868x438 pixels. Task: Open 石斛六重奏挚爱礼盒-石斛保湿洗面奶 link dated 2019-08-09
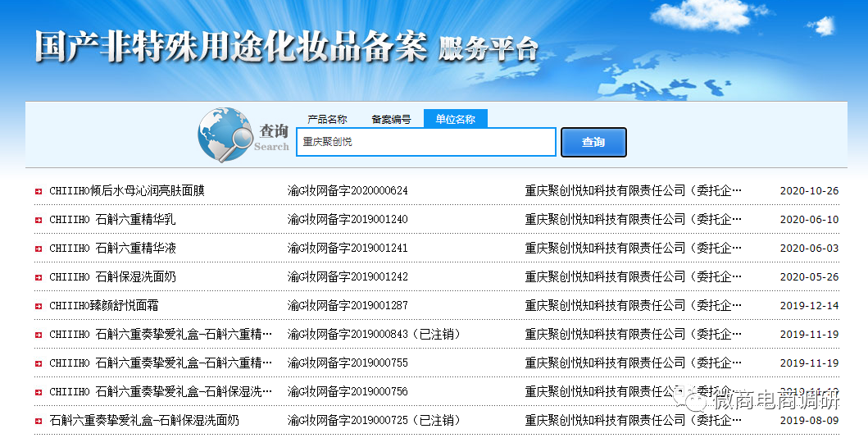coord(144,421)
